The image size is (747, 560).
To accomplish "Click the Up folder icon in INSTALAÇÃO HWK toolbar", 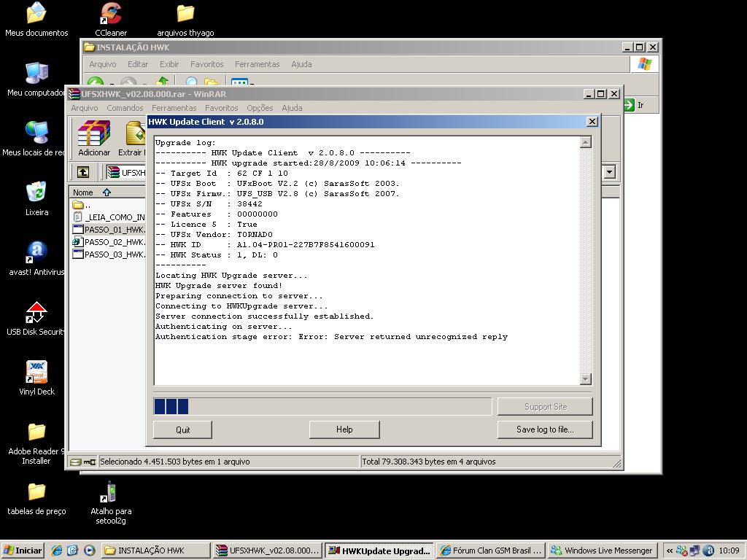I will (x=163, y=82).
